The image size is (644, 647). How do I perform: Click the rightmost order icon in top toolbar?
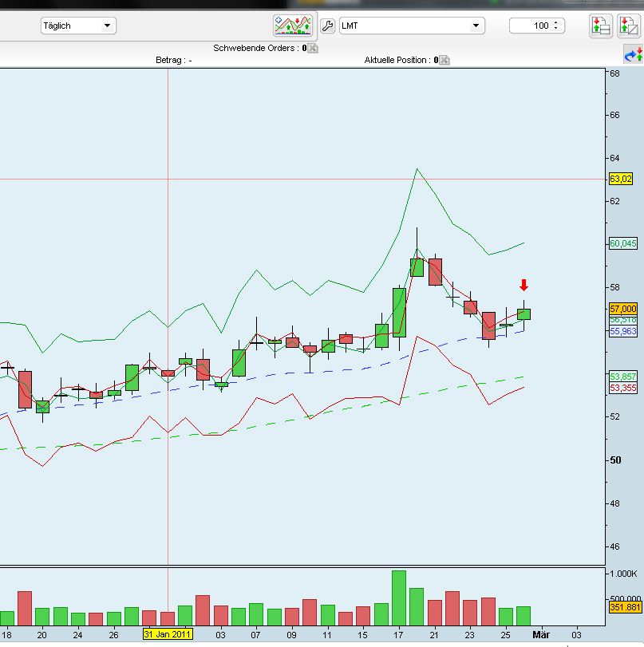click(627, 26)
